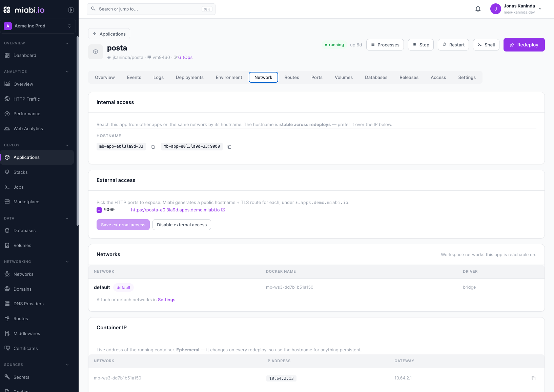Open Middlewares page
Viewport: 554px width, 392px height.
click(37, 334)
